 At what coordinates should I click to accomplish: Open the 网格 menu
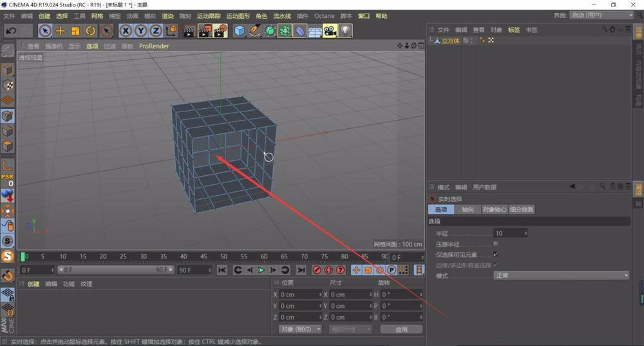[x=97, y=16]
